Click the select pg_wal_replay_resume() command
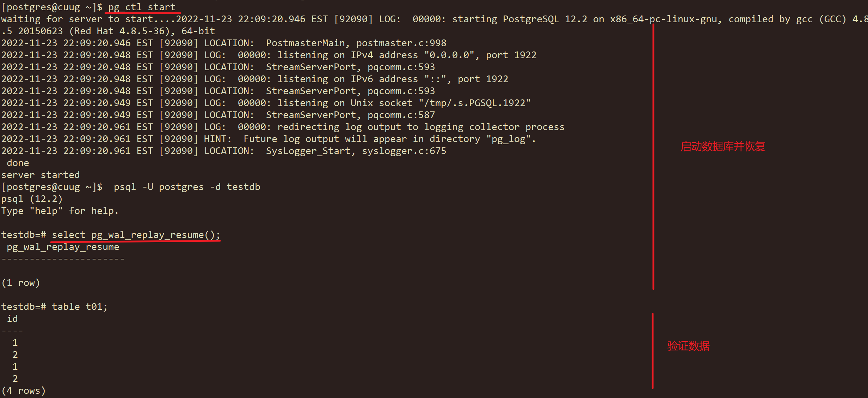 coord(136,235)
